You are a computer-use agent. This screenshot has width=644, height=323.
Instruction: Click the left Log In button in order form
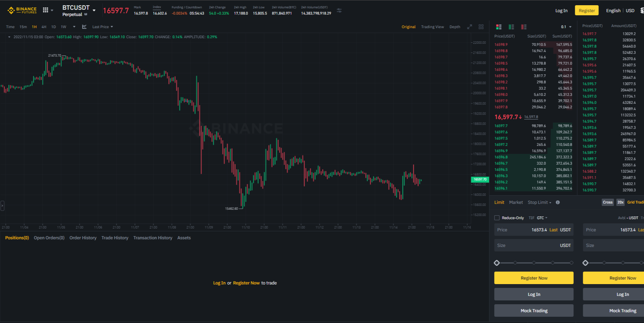click(534, 294)
